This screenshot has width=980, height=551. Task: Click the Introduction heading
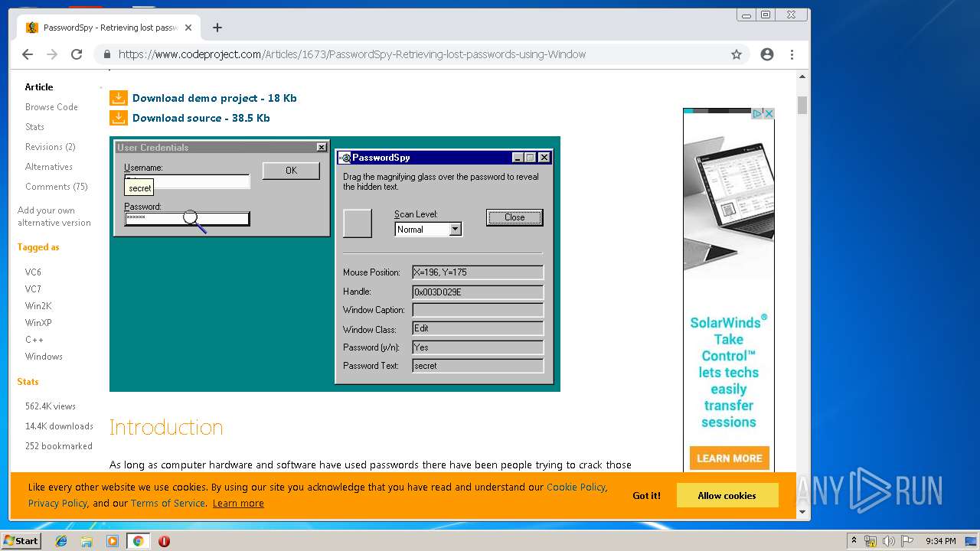coord(166,427)
